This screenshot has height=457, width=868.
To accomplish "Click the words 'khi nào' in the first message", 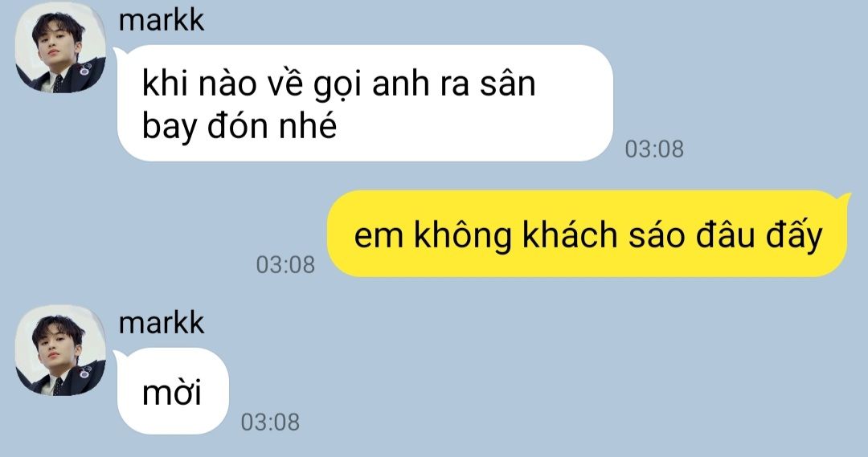I will [x=199, y=84].
